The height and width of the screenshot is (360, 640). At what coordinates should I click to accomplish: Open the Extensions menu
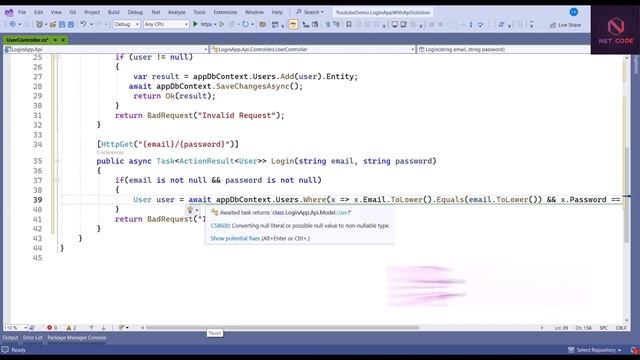[225, 12]
